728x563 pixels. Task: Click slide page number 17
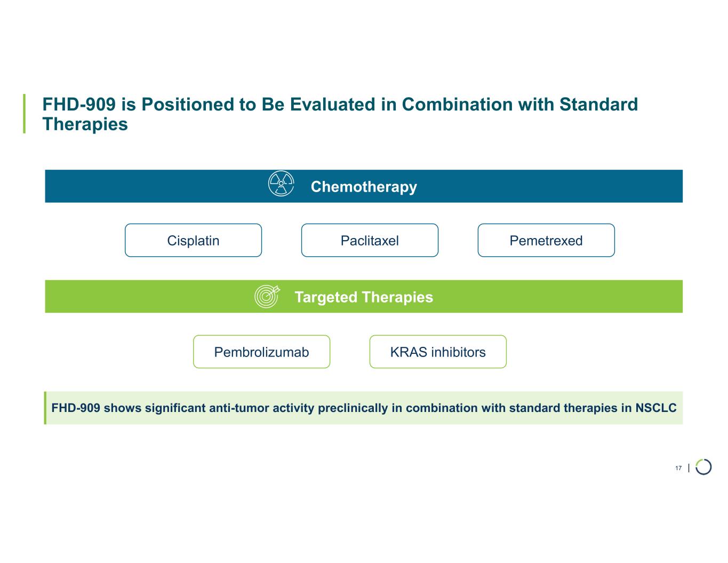click(x=678, y=469)
